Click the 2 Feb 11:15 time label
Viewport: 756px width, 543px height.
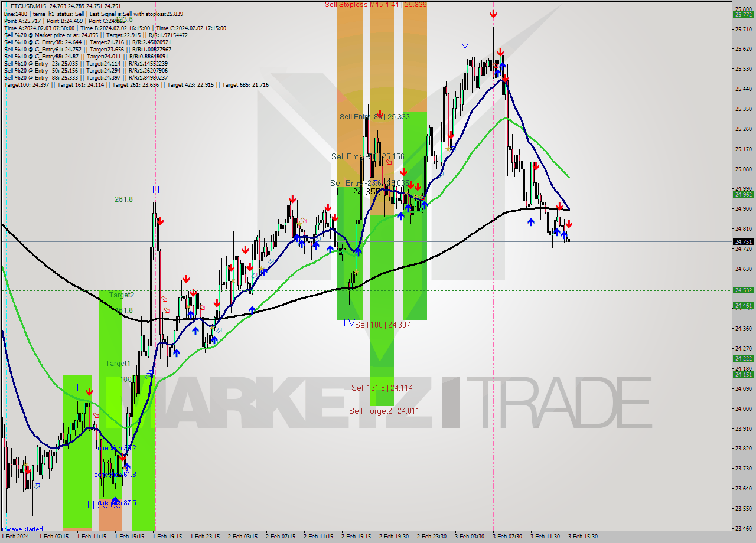tap(318, 537)
